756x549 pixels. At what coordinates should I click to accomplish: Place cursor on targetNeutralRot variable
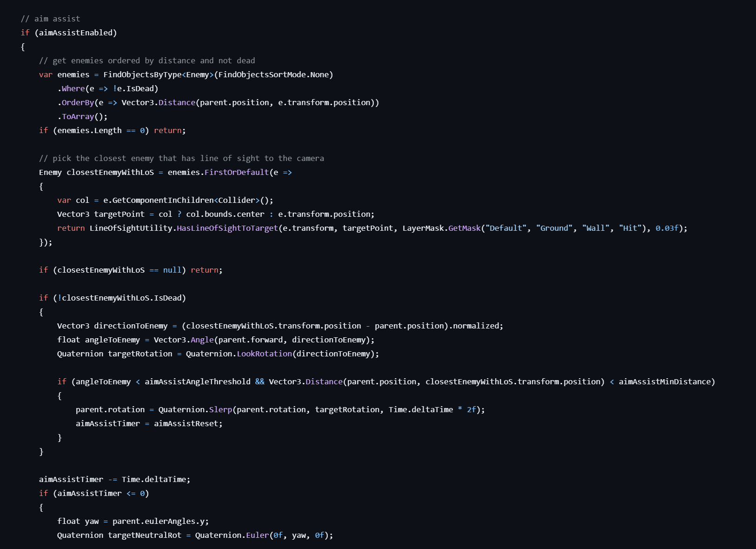click(x=145, y=535)
